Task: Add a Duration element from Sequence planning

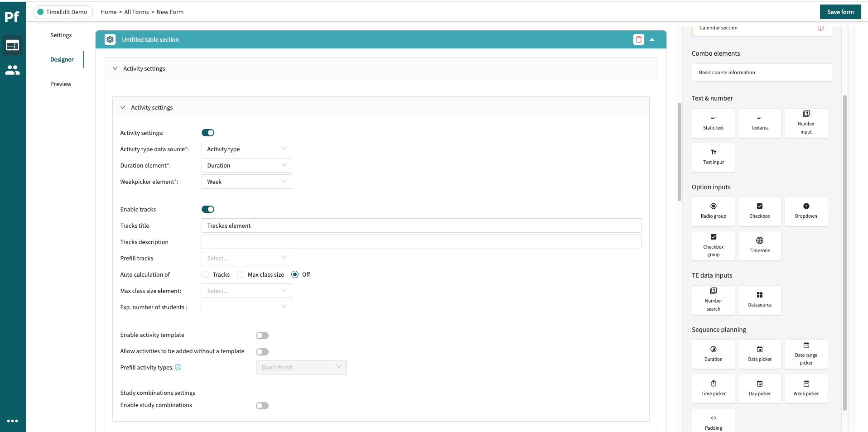Action: (714, 354)
